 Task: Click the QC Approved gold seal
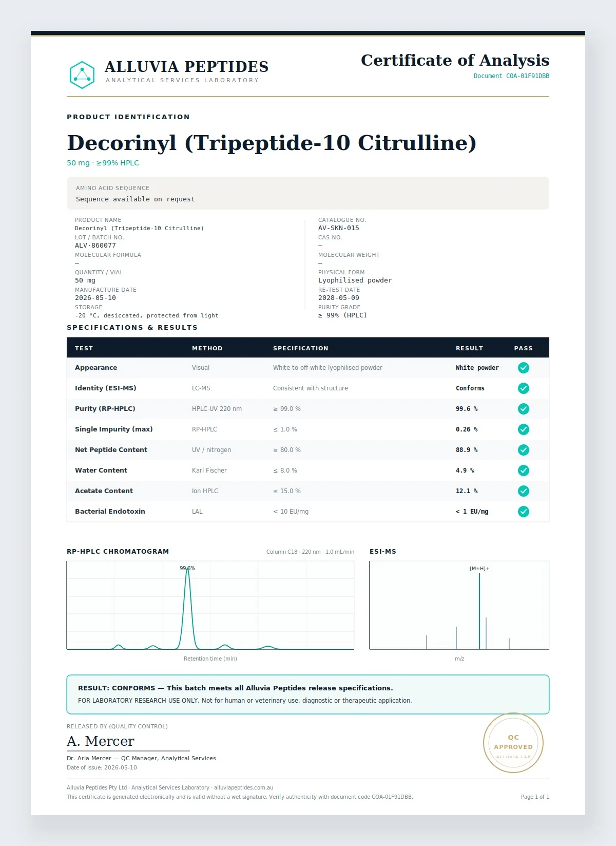click(x=513, y=743)
